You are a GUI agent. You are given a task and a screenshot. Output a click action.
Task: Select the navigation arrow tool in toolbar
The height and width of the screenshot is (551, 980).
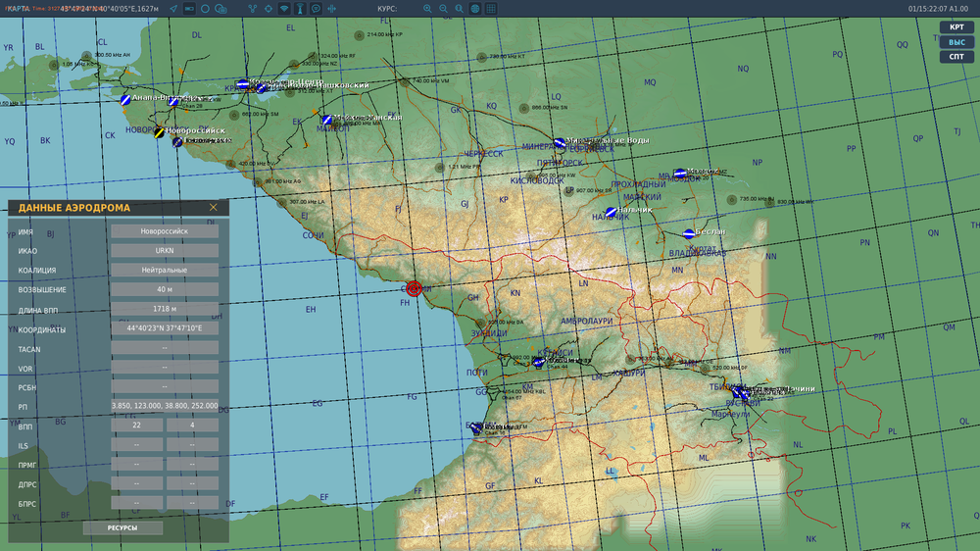(173, 9)
